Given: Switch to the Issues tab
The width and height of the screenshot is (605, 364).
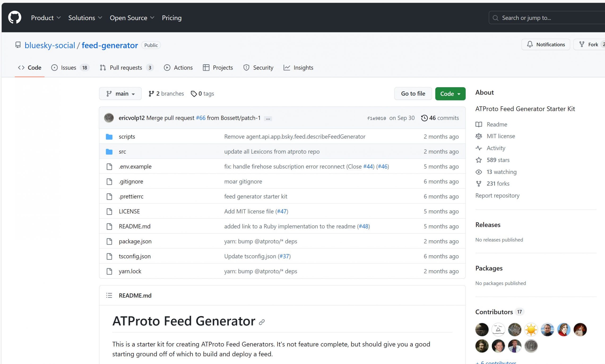Looking at the screenshot, I should (70, 67).
